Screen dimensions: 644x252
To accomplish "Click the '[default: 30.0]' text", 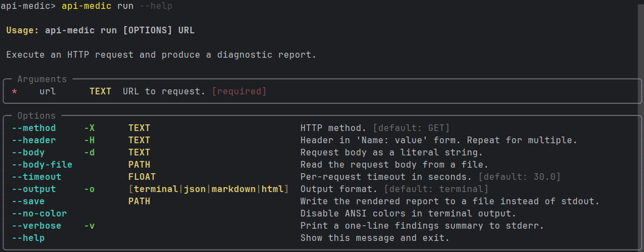I will tap(520, 177).
